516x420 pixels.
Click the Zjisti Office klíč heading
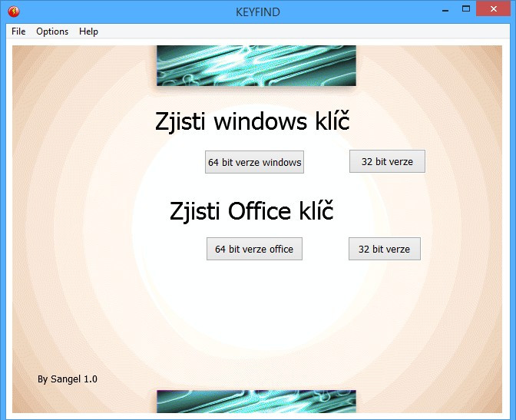point(252,210)
